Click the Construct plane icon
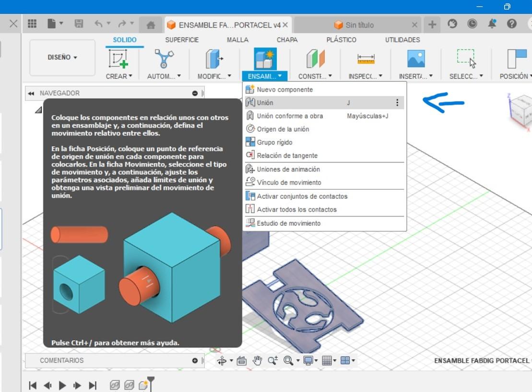532x392 pixels. tap(316, 59)
